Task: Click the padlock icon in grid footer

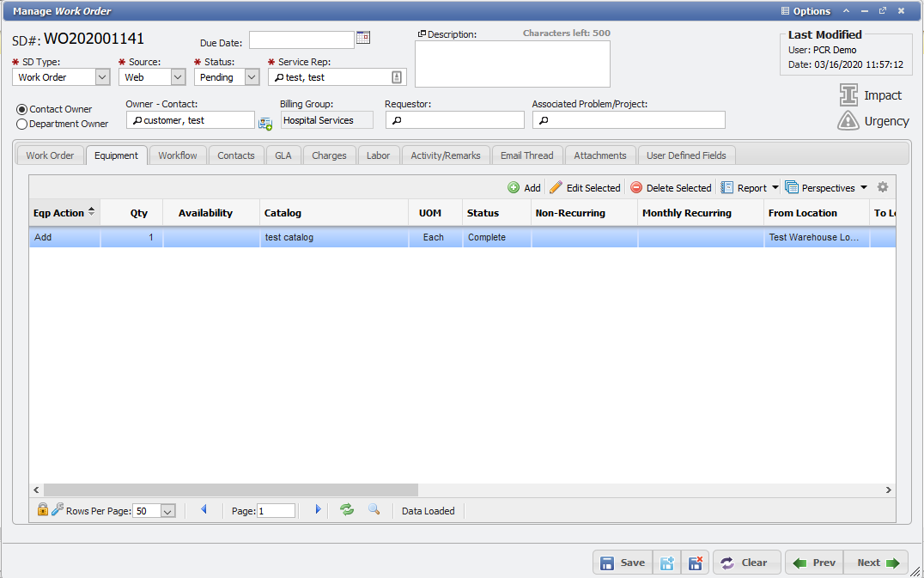Action: (x=42, y=509)
